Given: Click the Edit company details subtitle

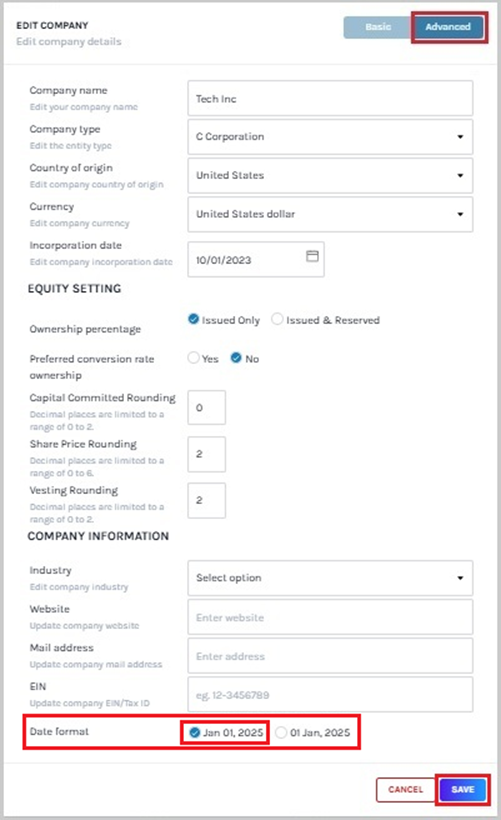Looking at the screenshot, I should pos(69,41).
